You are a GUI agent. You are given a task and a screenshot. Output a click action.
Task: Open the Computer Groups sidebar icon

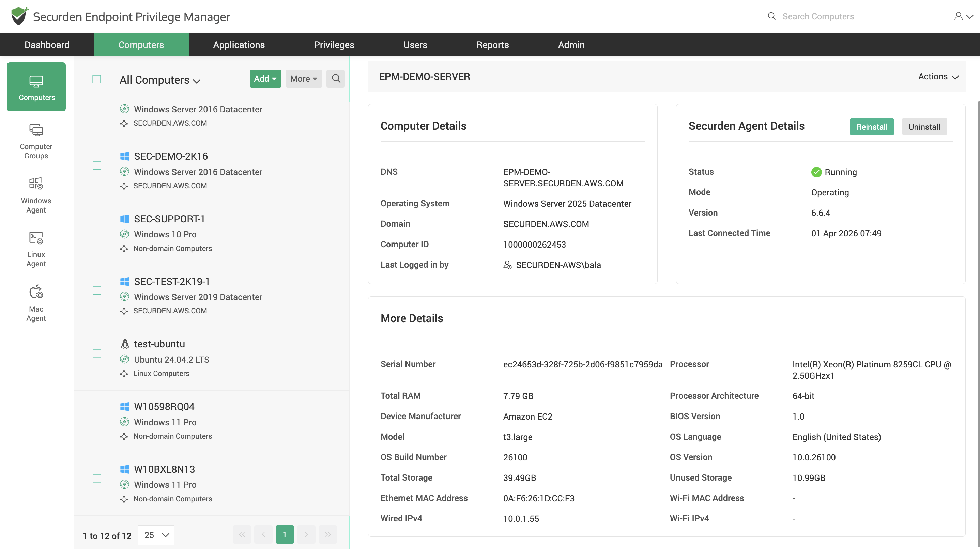tap(36, 140)
